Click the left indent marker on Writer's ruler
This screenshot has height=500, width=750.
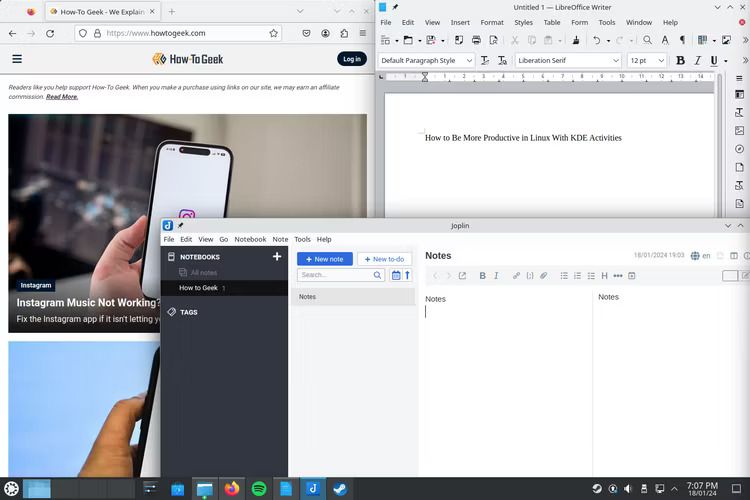click(425, 77)
